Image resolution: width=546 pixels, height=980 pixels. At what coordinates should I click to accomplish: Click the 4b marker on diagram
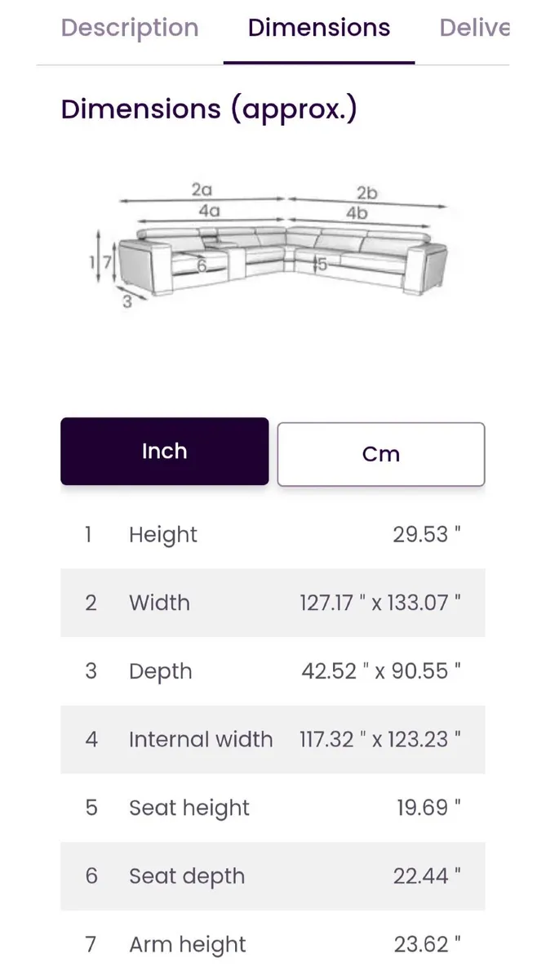point(356,213)
